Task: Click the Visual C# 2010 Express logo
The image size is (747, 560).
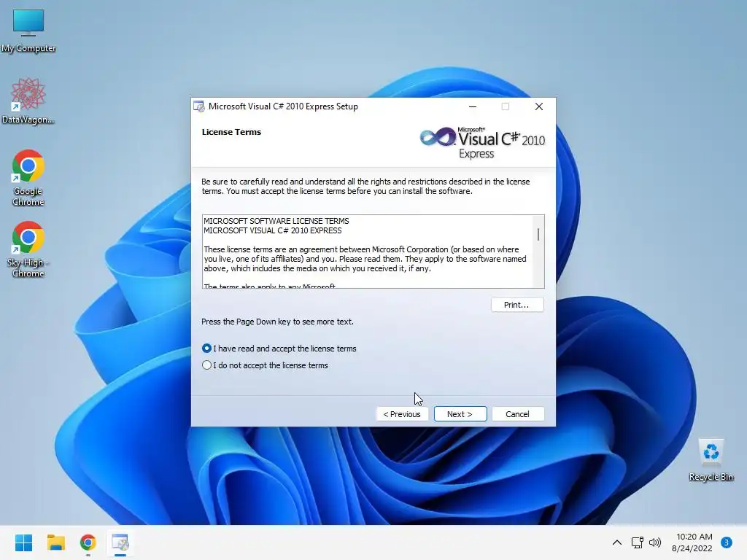Action: pos(482,142)
